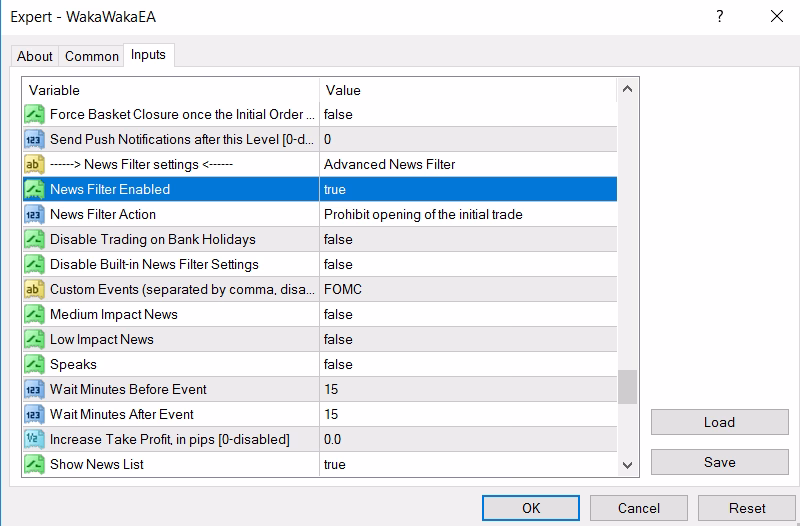Click the OK button
This screenshot has height=526, width=800.
pyautogui.click(x=531, y=508)
